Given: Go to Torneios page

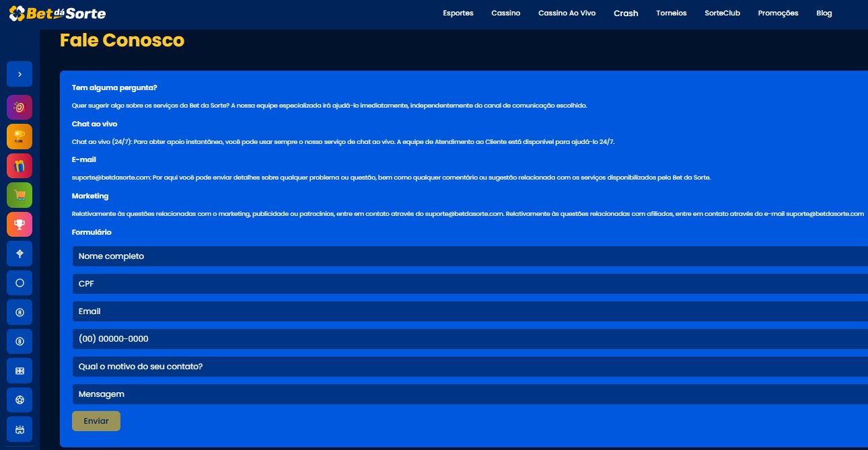Looking at the screenshot, I should (x=672, y=13).
